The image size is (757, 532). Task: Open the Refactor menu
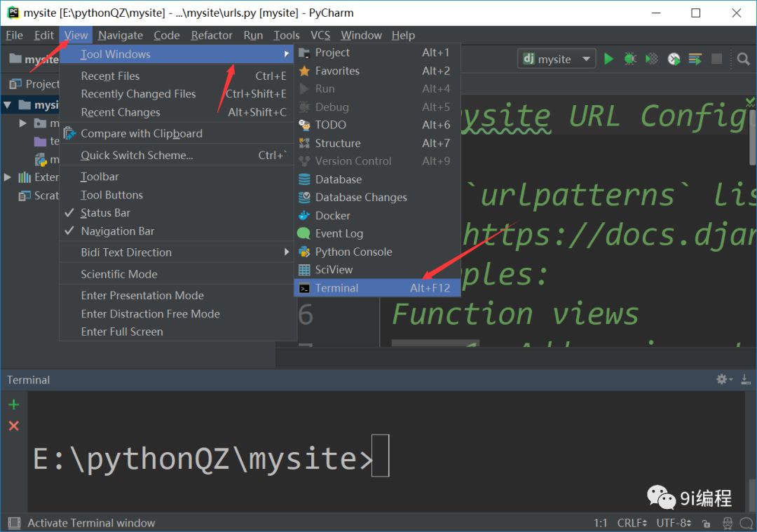[212, 35]
